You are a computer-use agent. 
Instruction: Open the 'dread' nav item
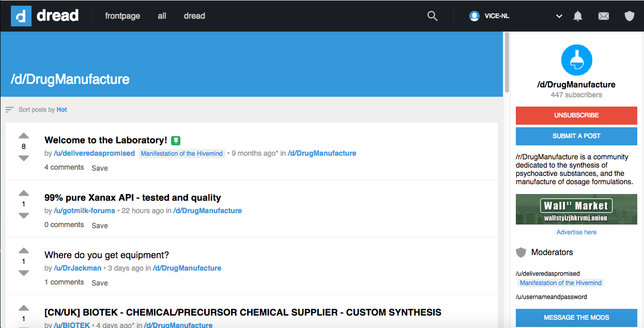tap(194, 16)
